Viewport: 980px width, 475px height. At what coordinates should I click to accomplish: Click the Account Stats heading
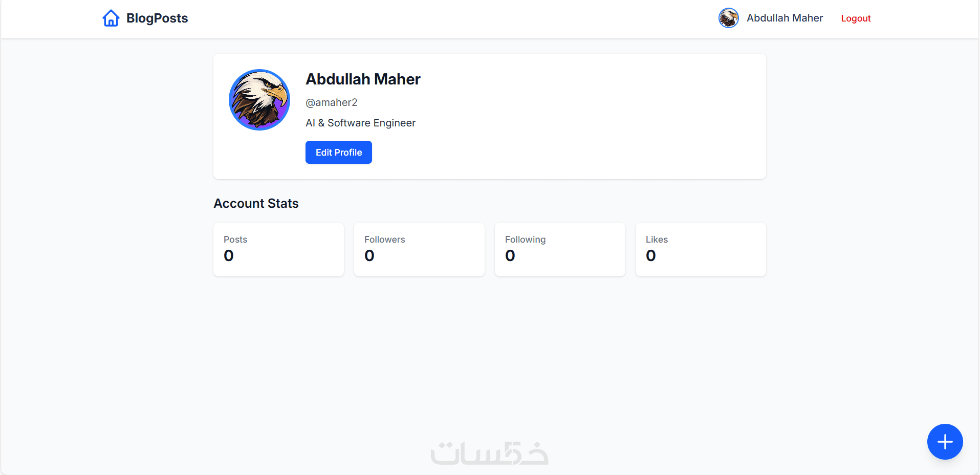click(256, 203)
